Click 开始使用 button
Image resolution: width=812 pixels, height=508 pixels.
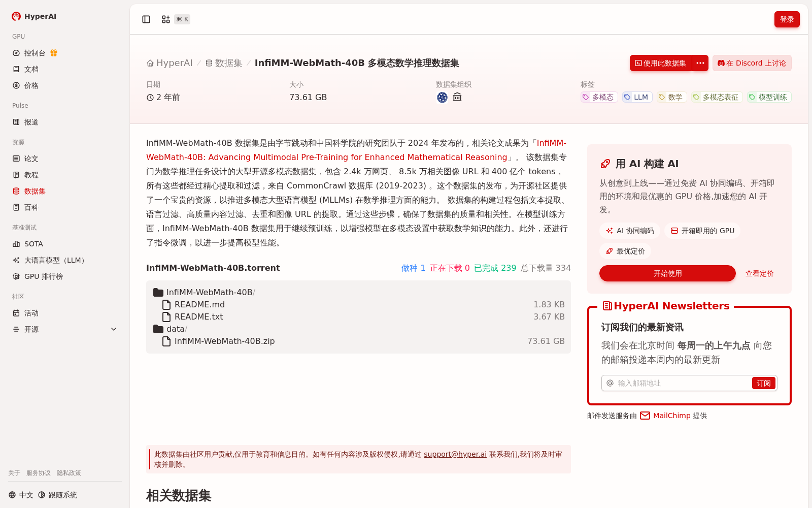coord(667,273)
